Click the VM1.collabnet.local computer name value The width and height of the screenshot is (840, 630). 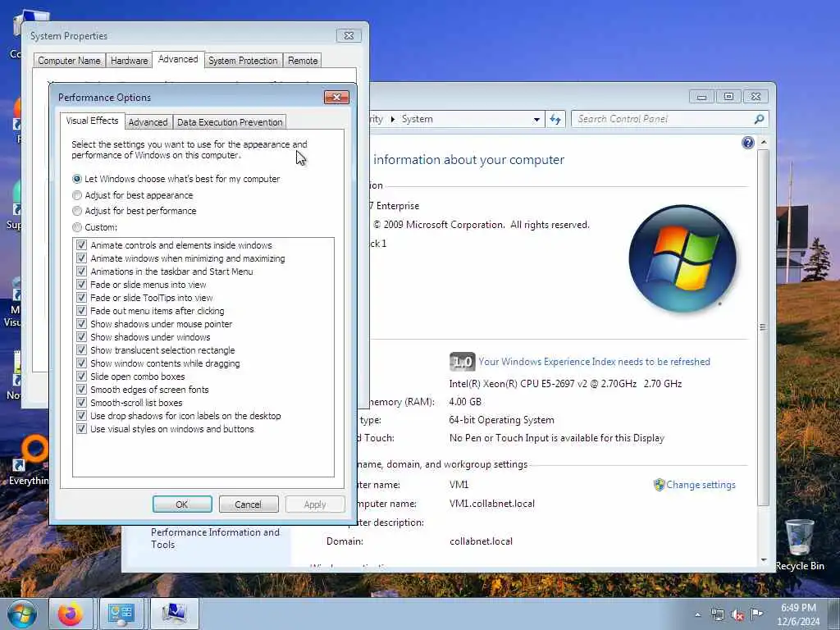click(492, 504)
